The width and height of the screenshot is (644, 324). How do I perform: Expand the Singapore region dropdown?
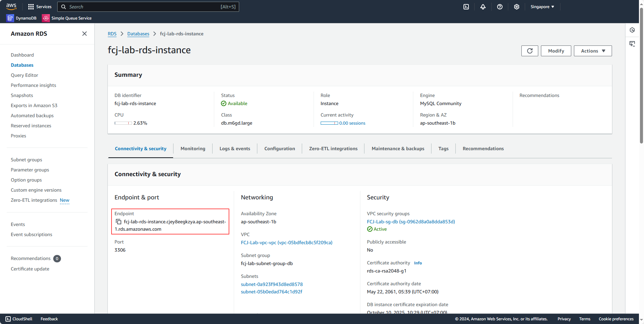click(542, 7)
